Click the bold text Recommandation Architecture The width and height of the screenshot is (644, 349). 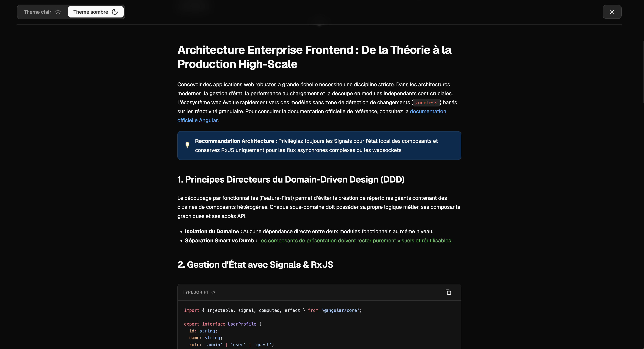click(236, 141)
